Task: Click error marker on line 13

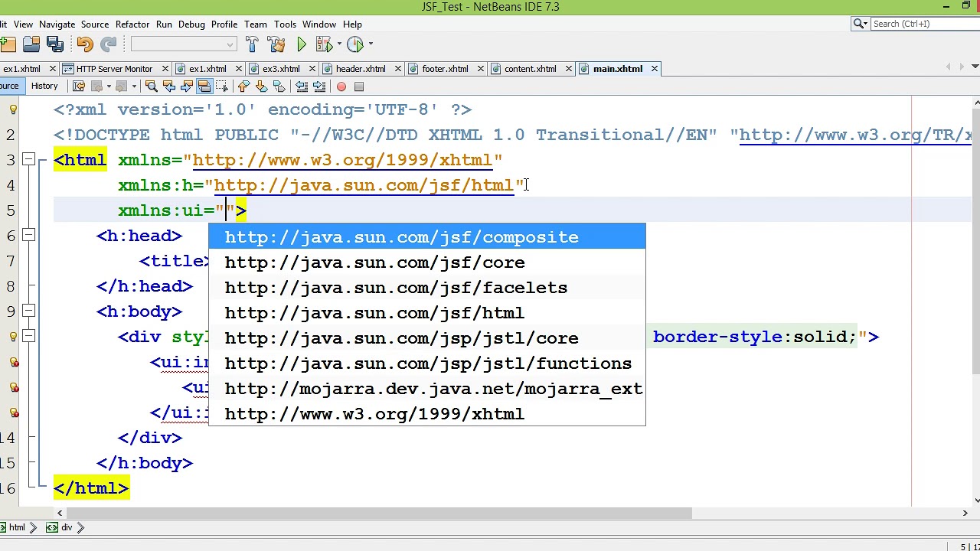Action: click(x=13, y=413)
